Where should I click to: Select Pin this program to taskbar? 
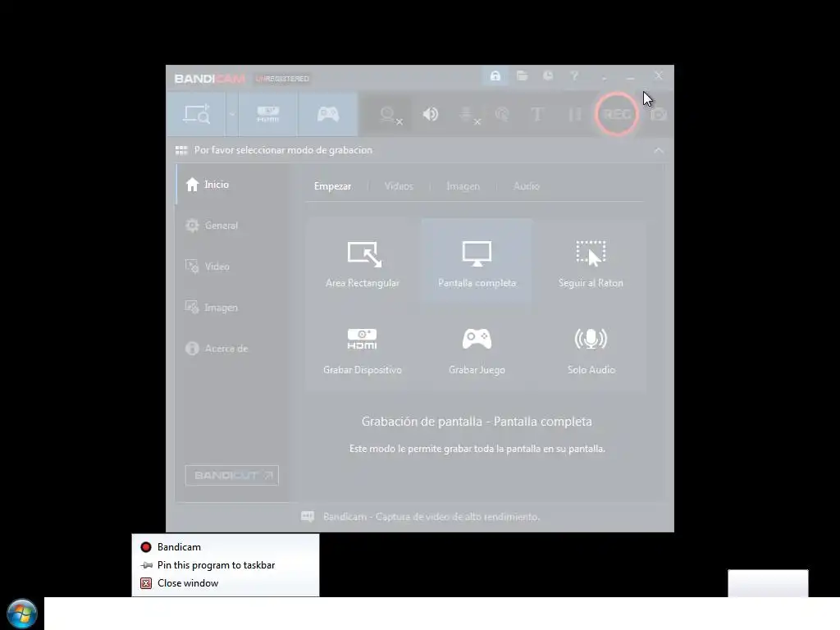click(x=226, y=565)
